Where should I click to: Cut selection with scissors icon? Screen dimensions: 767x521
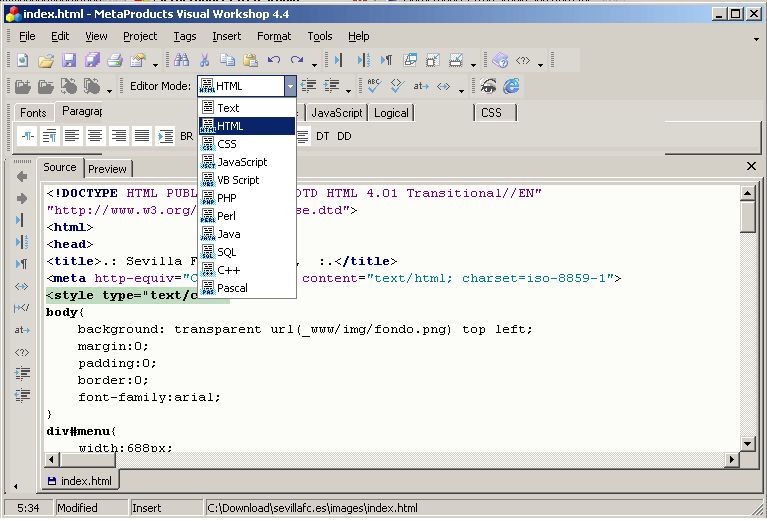[204, 60]
